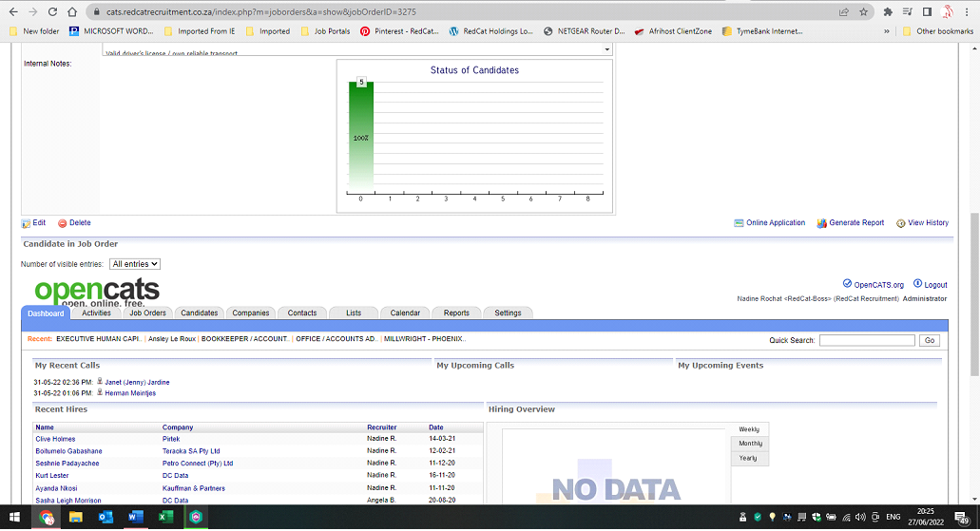Viewport: 980px width, 531px height.
Task: Expand the hidden bookmarks overflow chevron
Action: [x=887, y=31]
